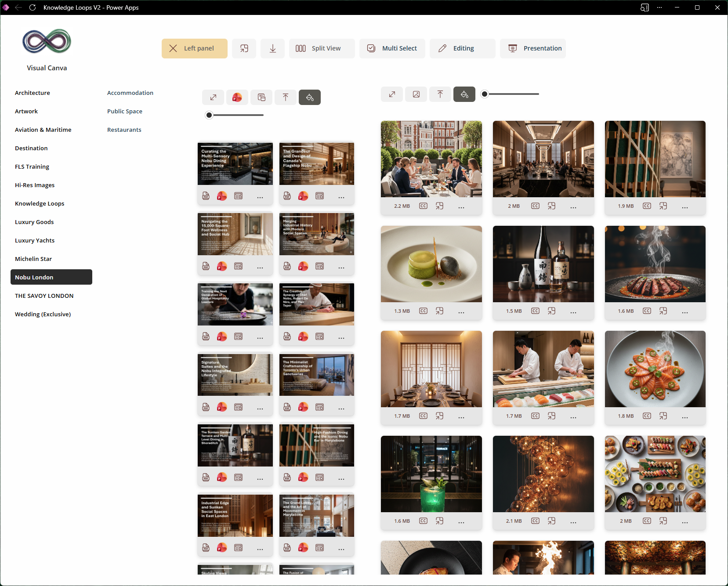Open Artwork category
The image size is (728, 586).
[x=26, y=111]
